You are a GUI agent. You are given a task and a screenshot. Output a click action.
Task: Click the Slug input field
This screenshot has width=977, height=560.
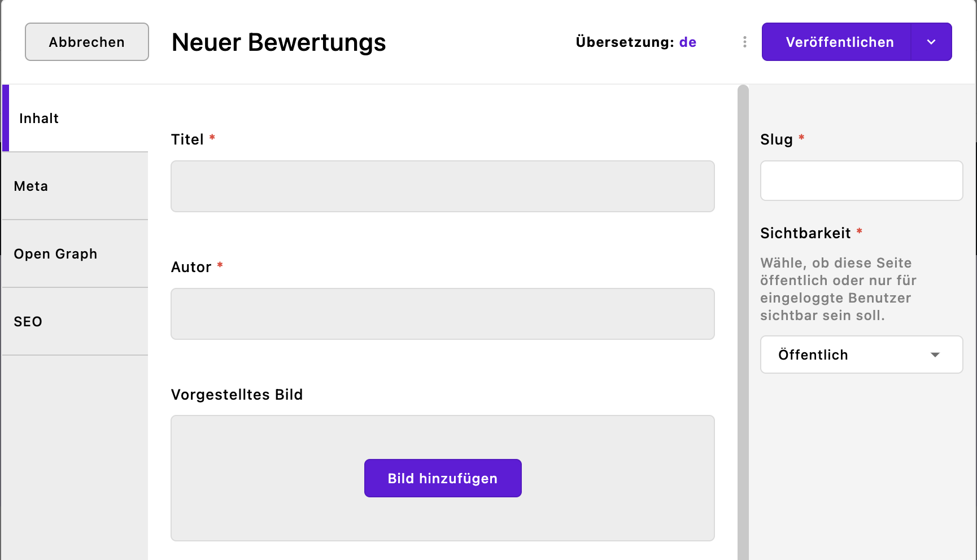861,181
